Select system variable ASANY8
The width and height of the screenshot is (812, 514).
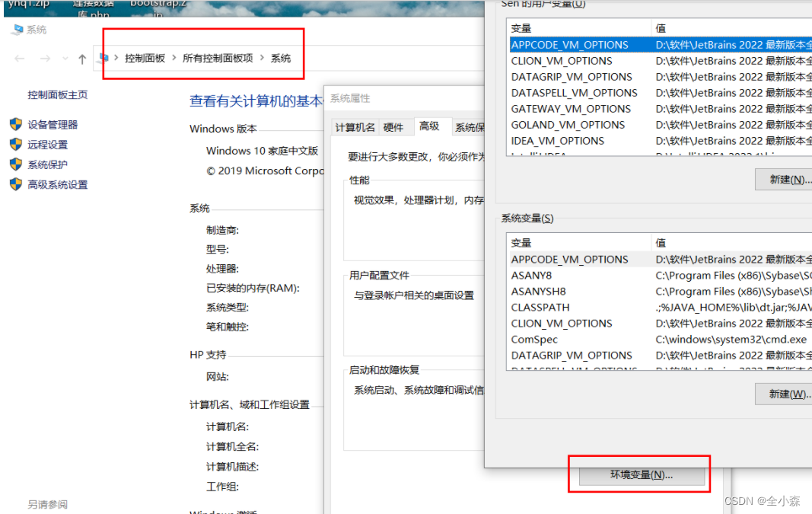[661, 275]
